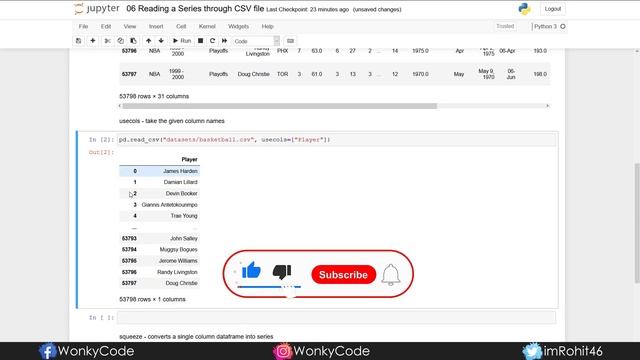The height and width of the screenshot is (360, 640).
Task: Restart the kernel icon
Action: tap(212, 41)
